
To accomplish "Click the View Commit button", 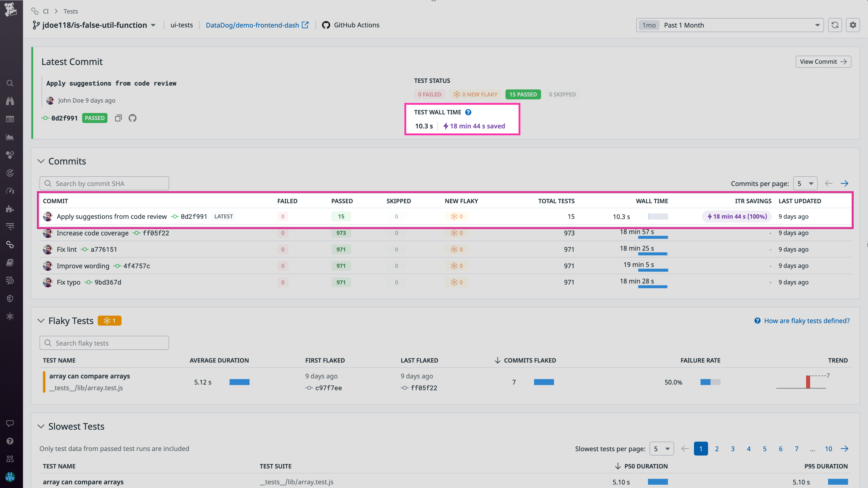I will pyautogui.click(x=823, y=61).
